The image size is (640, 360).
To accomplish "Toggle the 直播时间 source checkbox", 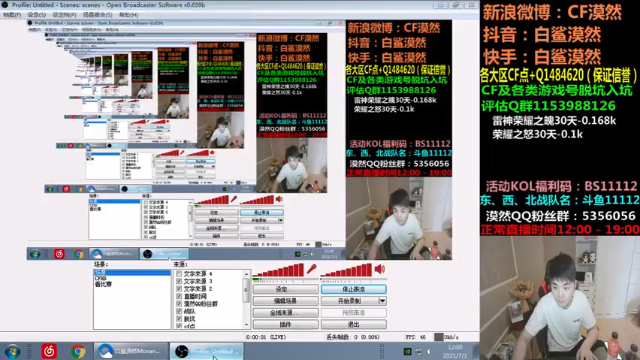I will 179,296.
